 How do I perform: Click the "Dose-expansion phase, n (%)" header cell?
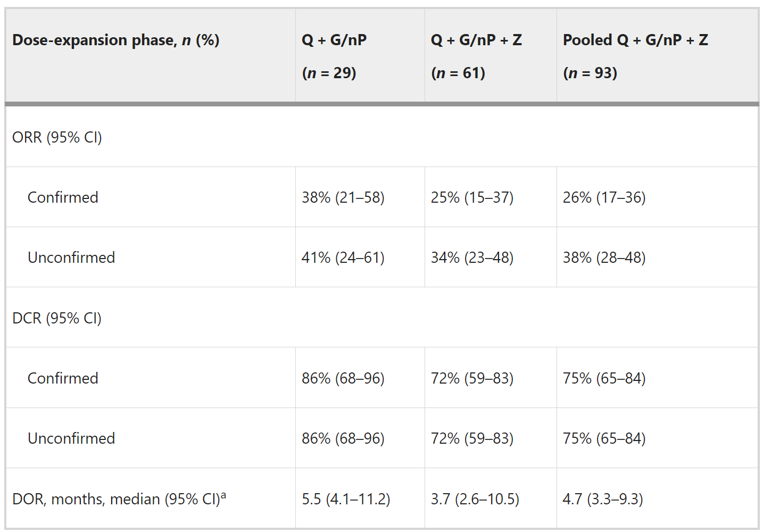click(116, 40)
